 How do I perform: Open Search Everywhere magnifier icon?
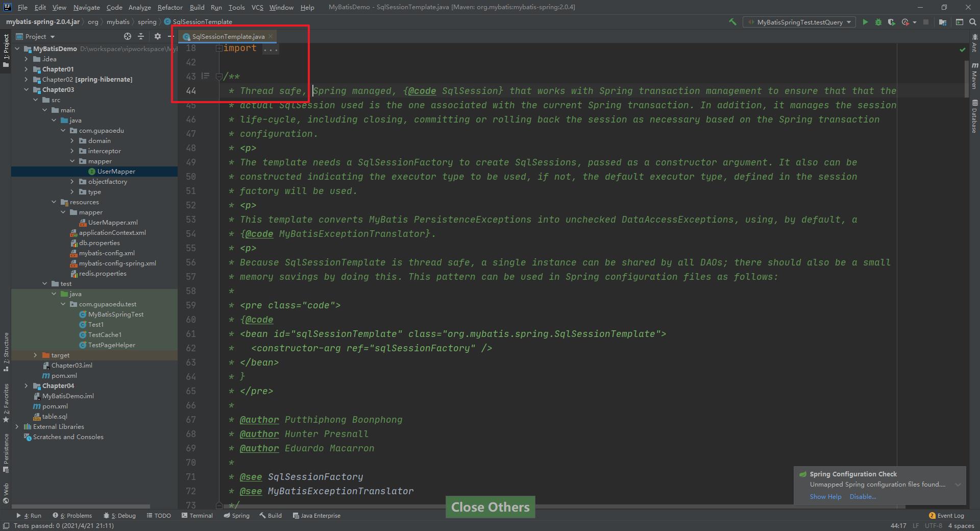click(973, 22)
